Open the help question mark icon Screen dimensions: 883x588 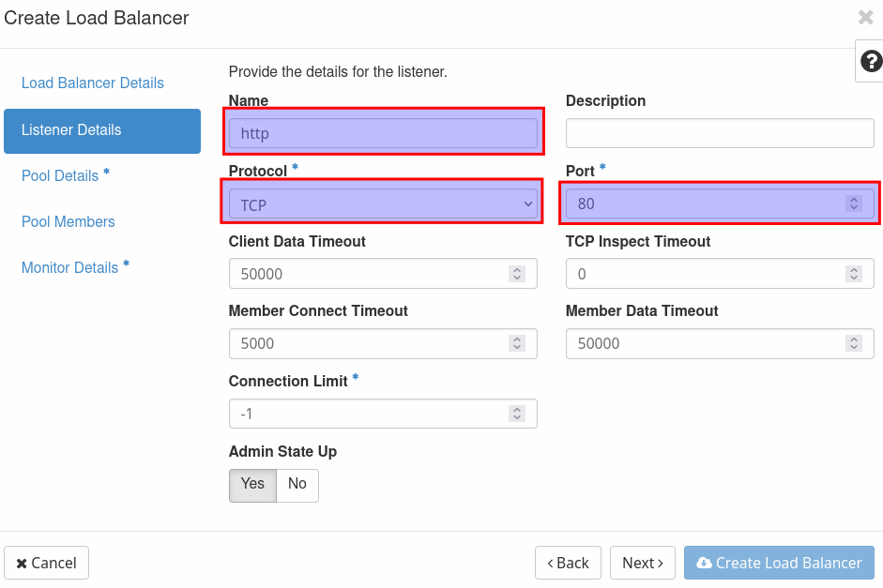pyautogui.click(x=871, y=62)
